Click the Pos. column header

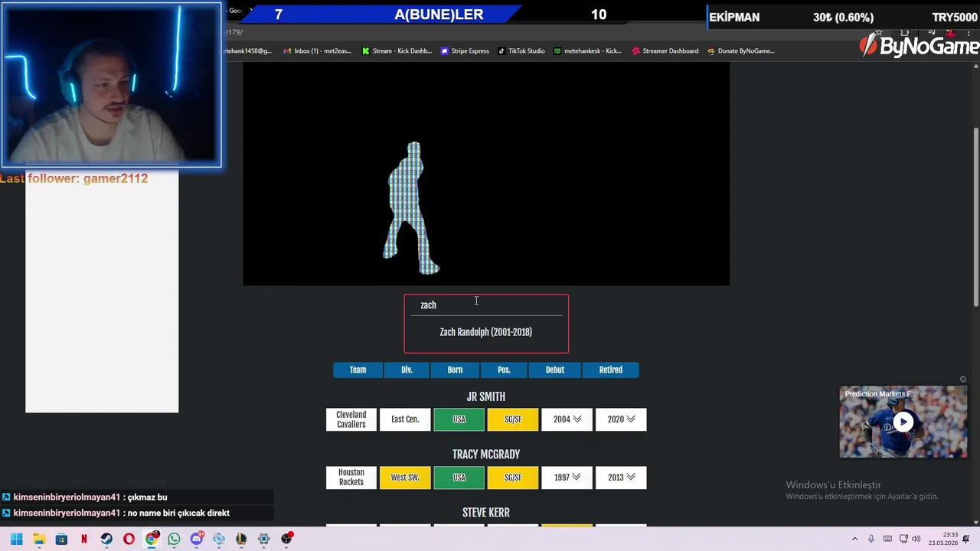(504, 370)
